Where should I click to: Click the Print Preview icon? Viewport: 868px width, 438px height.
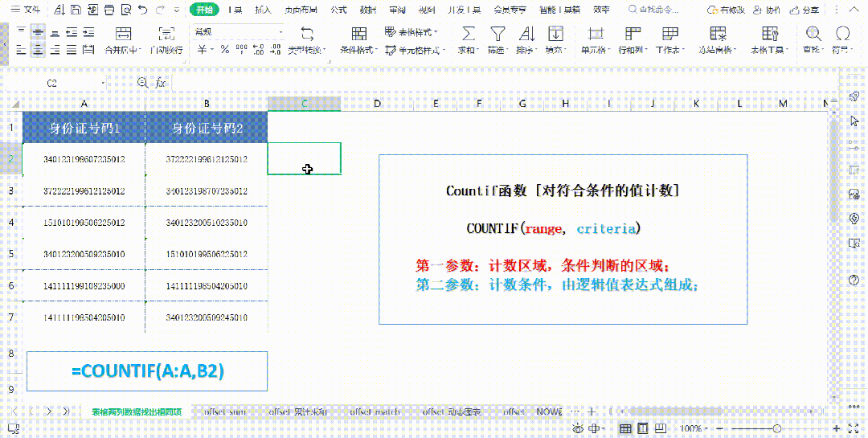click(126, 10)
